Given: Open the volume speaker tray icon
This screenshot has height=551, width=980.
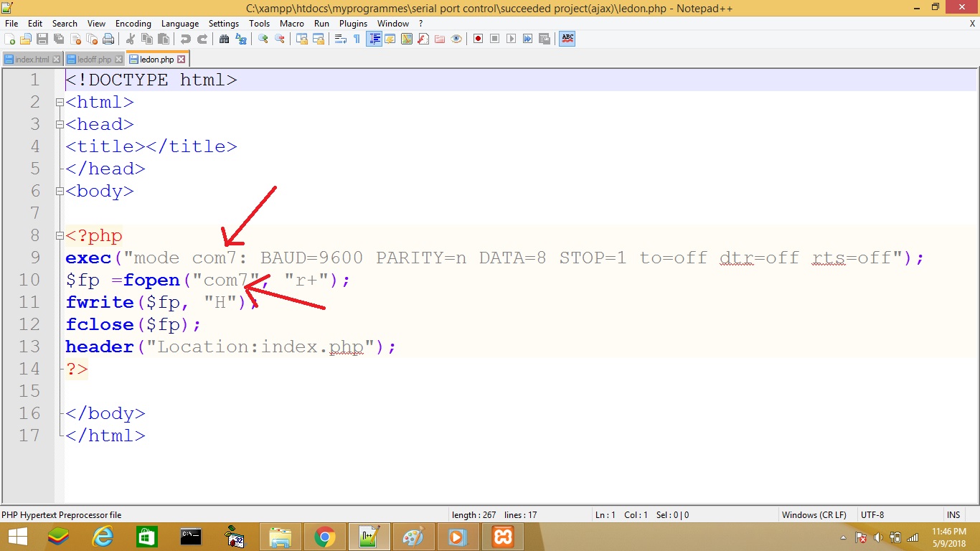Looking at the screenshot, I should pyautogui.click(x=878, y=537).
